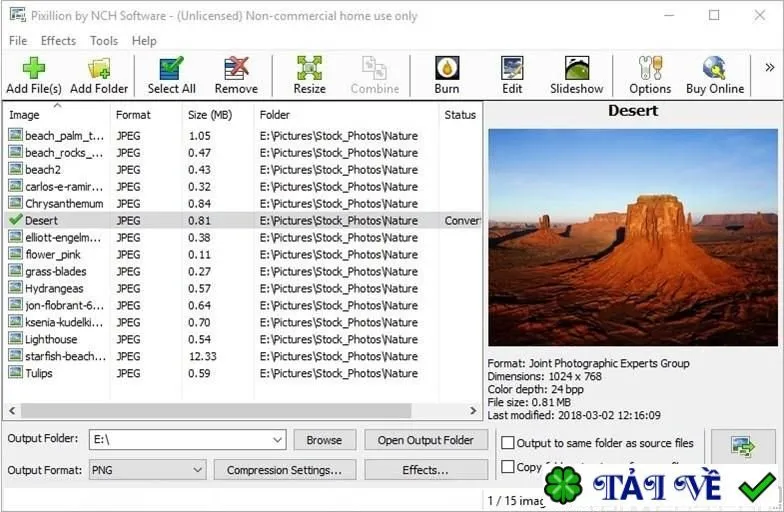This screenshot has height=512, width=784.
Task: Enable Output to same folder as source files
Action: click(508, 443)
